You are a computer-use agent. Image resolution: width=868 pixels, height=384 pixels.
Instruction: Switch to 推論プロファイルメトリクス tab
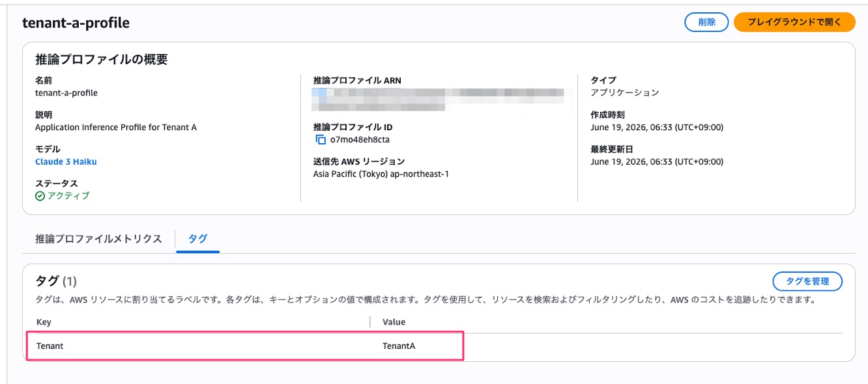[98, 239]
